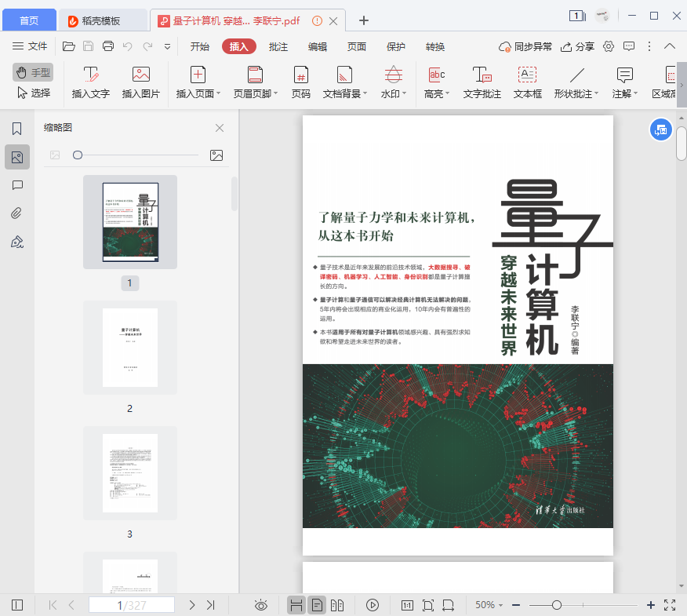Image resolution: width=687 pixels, height=616 pixels.
Task: Switch to the 稻壳模板 tab
Action: (x=103, y=20)
